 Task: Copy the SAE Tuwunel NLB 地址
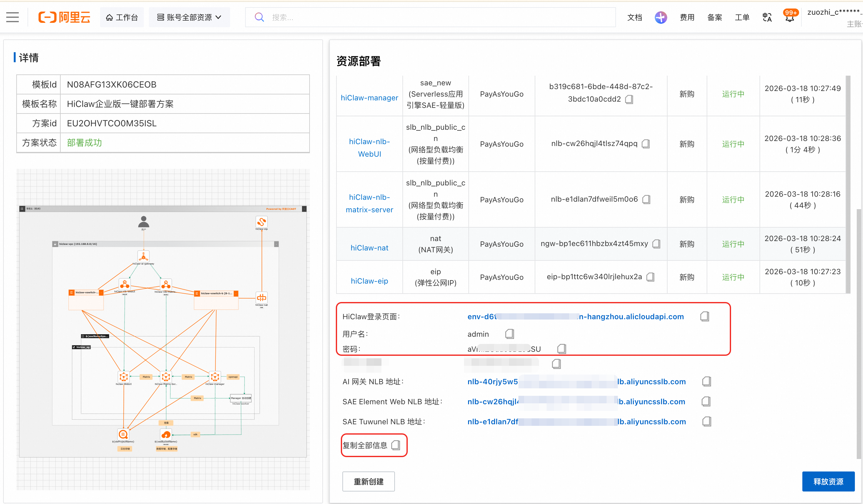click(x=706, y=421)
